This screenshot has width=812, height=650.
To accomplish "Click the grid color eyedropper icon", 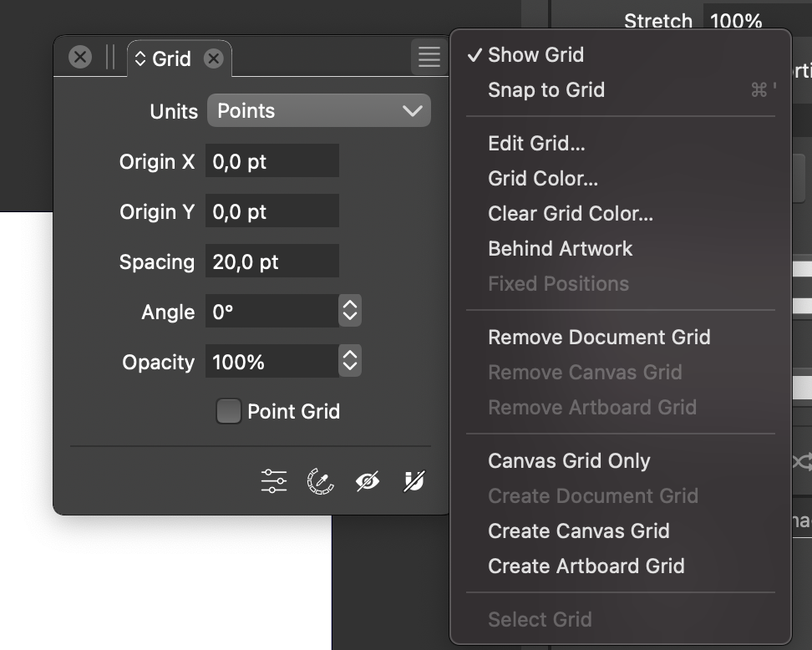I will 321,481.
